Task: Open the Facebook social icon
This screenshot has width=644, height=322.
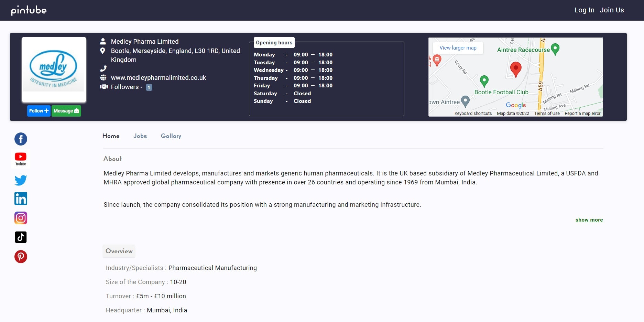Action: 21,139
